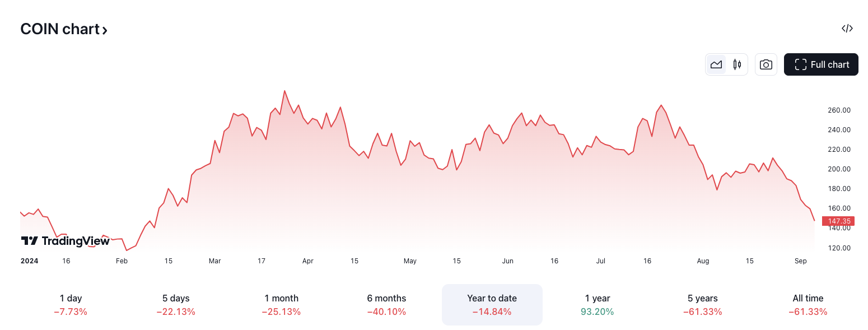Viewport: 868px width, 330px height.
Task: Select the 5 days range
Action: (176, 305)
